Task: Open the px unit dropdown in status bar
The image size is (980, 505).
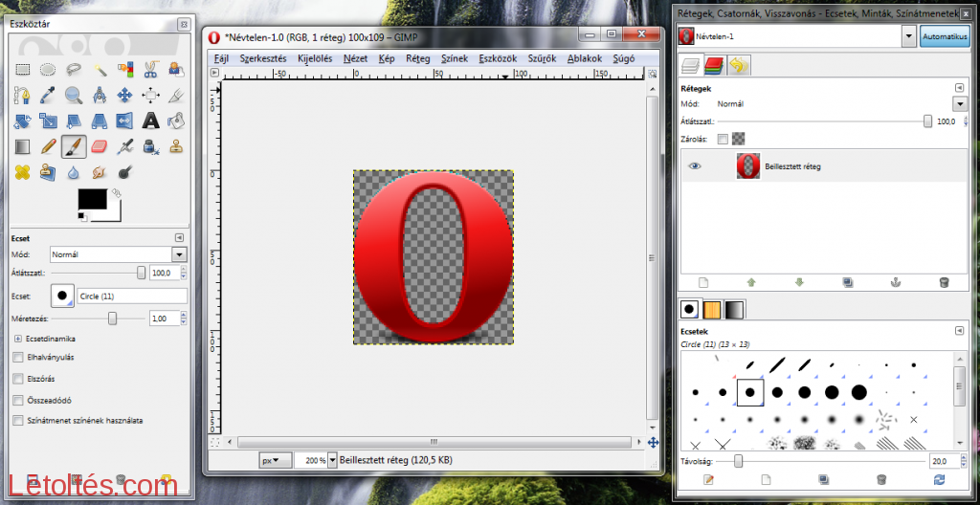Action: 277,461
